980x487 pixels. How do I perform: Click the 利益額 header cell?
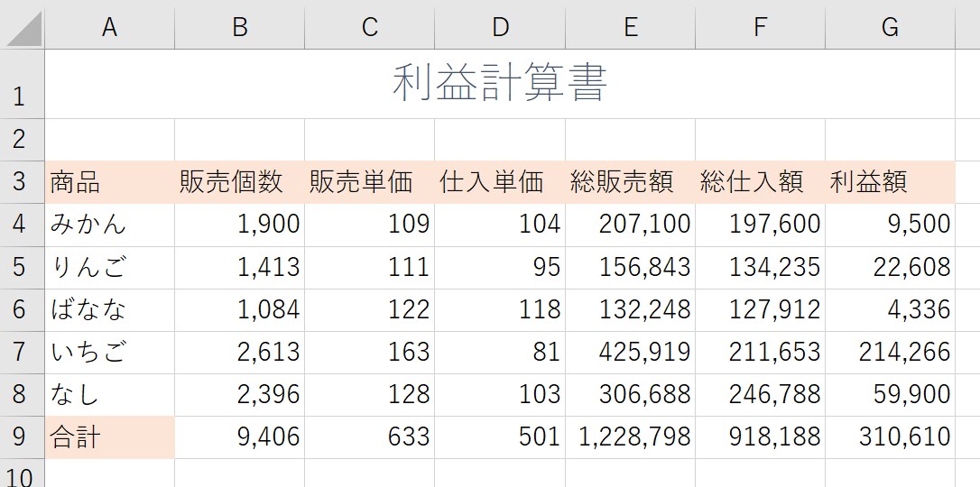click(891, 182)
